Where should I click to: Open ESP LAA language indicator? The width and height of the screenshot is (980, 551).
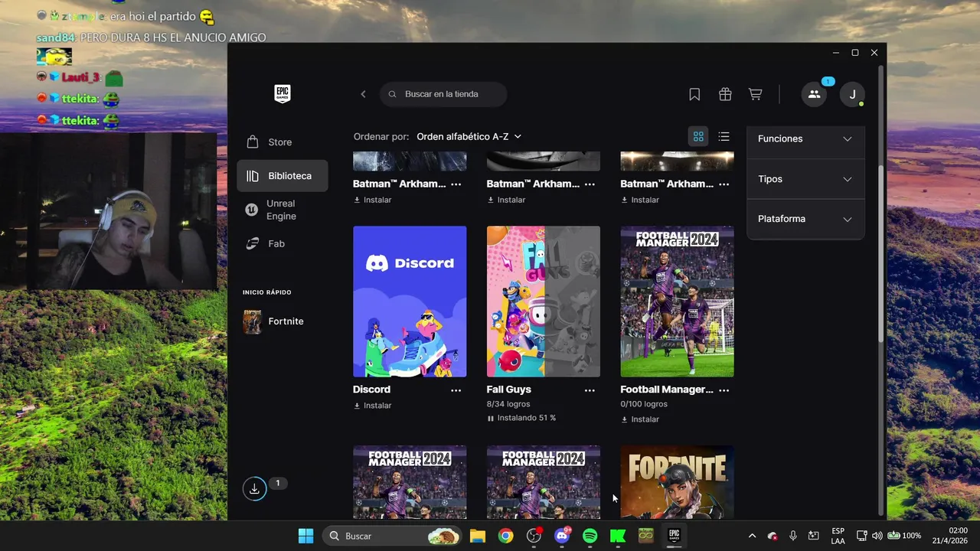(838, 536)
